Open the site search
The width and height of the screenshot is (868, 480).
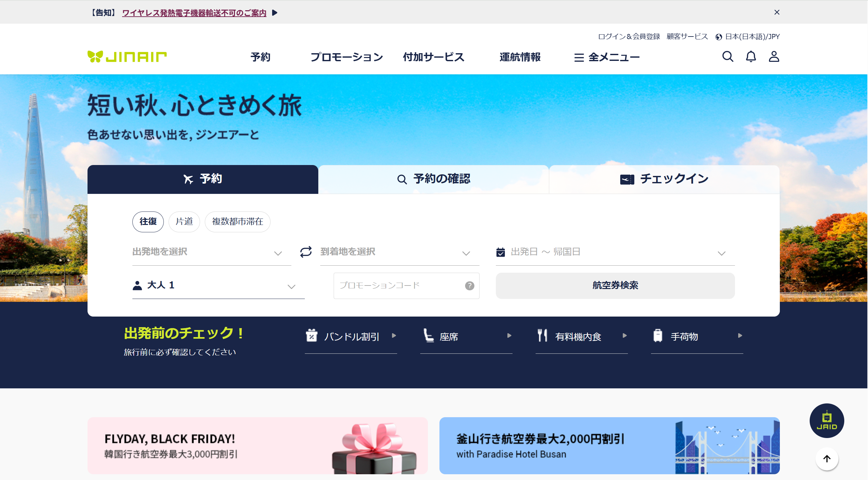[728, 57]
